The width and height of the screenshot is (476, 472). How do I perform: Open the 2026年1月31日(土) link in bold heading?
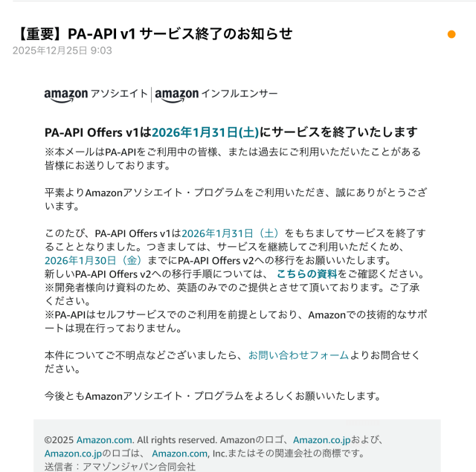(205, 132)
